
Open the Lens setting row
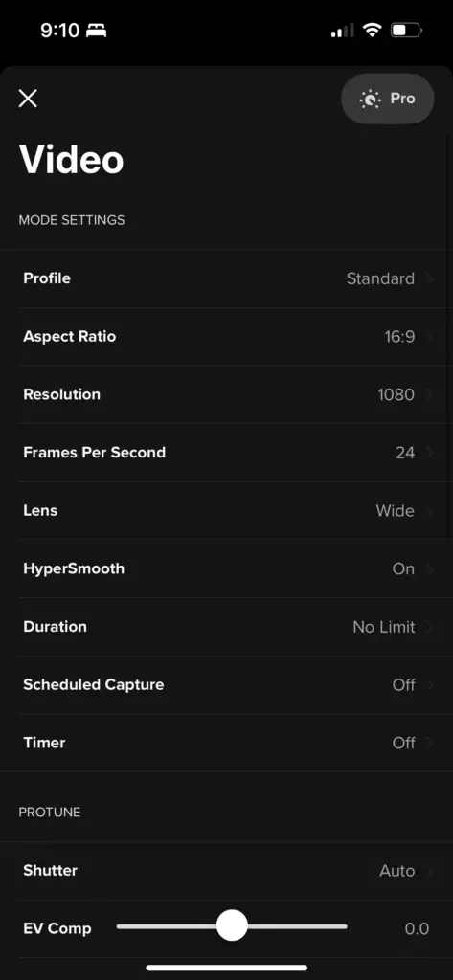pos(226,511)
